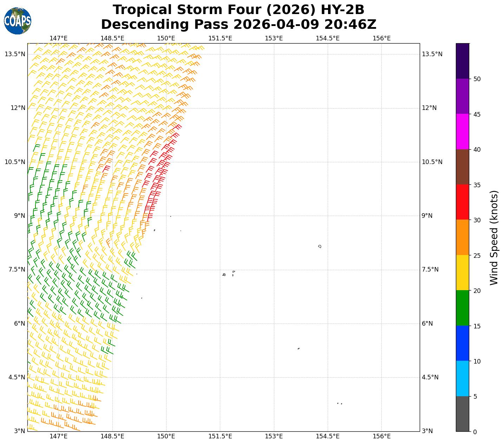Click the colorbar tick label "50"
The height and width of the screenshot is (444, 504).
(477, 79)
